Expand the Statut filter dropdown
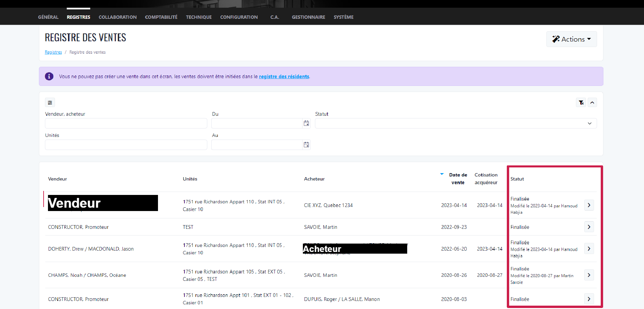Image resolution: width=644 pixels, height=309 pixels. pyautogui.click(x=456, y=123)
